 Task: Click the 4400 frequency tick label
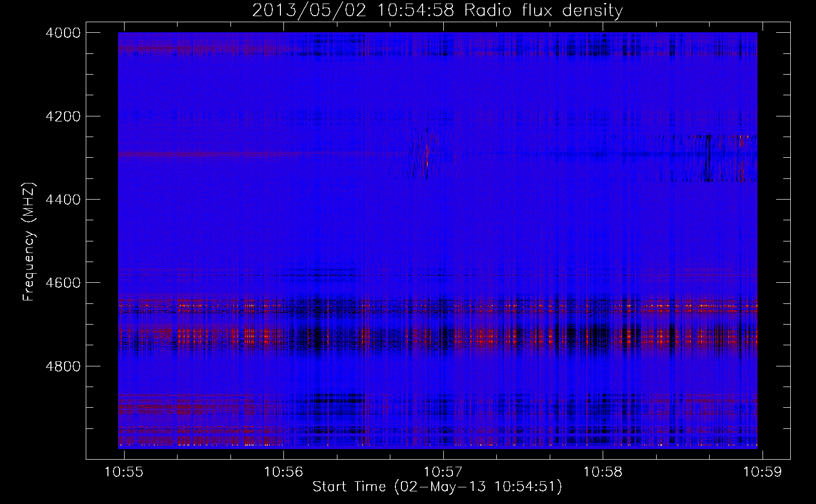[63, 200]
